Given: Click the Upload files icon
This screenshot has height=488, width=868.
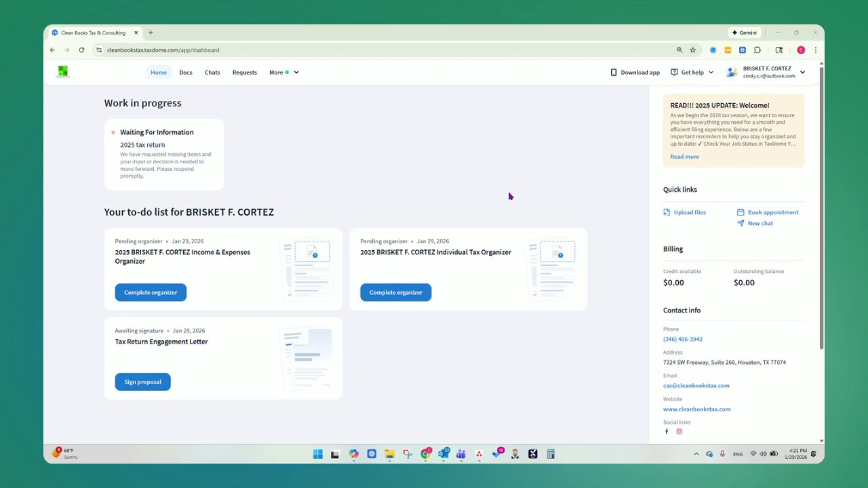Looking at the screenshot, I should point(667,212).
